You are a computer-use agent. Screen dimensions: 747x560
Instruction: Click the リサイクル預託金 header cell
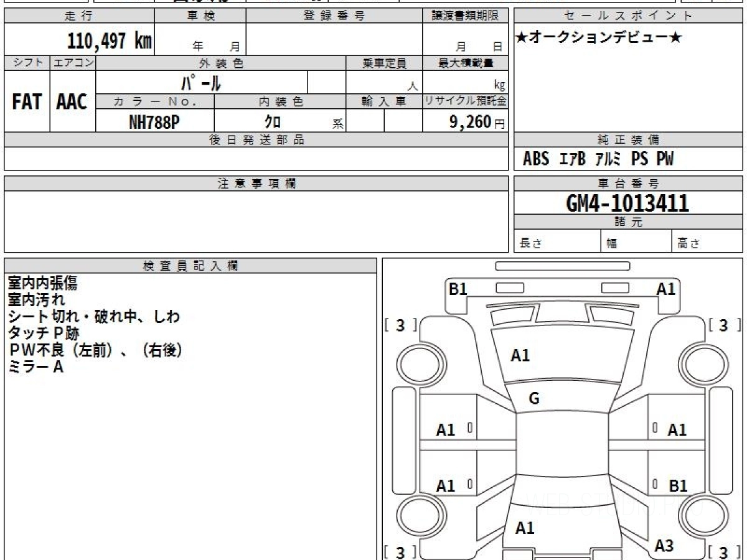465,101
